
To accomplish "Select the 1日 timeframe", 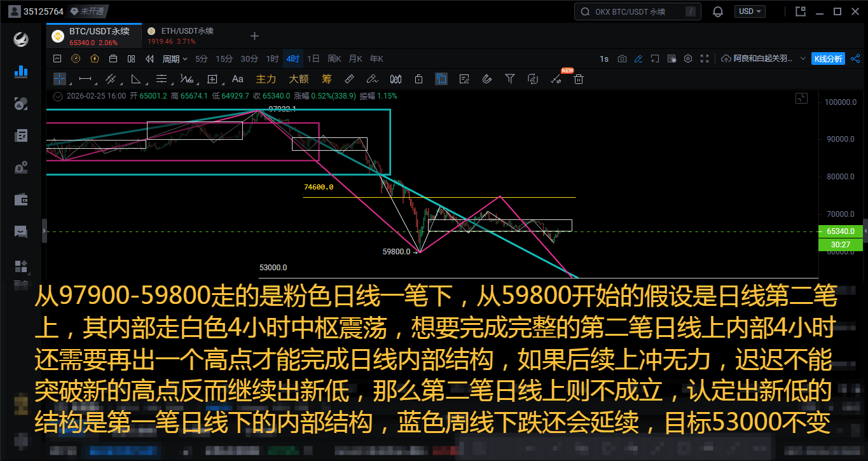I will pos(313,58).
